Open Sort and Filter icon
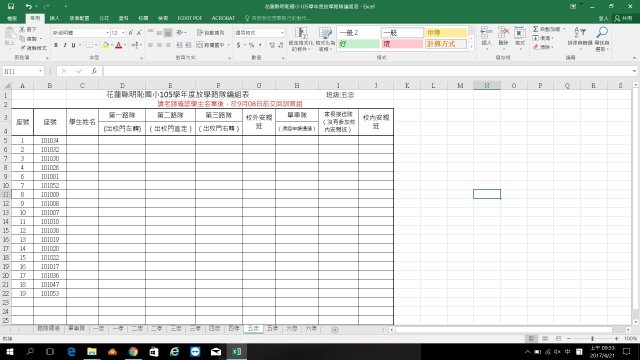This screenshot has height=360, width=640. (580, 33)
